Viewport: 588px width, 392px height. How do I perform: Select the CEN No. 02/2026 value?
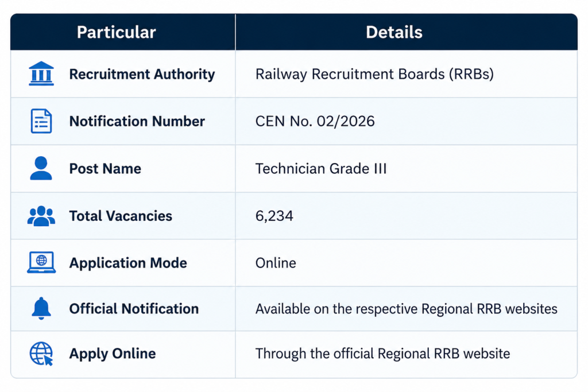[x=315, y=122]
